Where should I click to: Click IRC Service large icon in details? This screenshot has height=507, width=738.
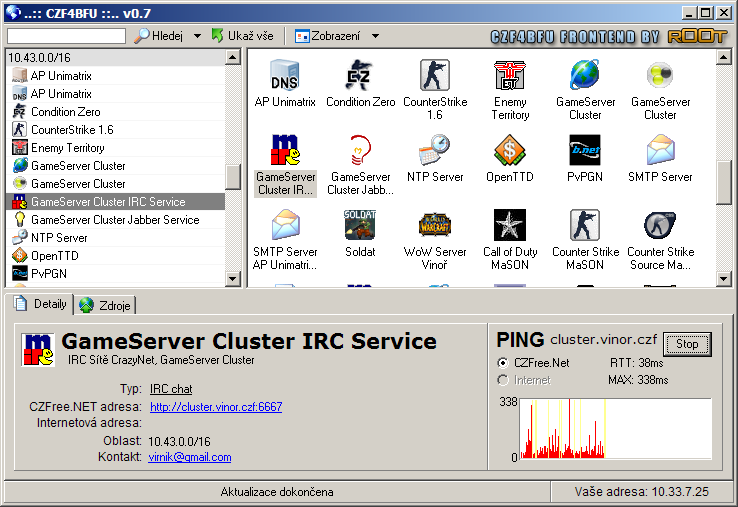click(38, 350)
